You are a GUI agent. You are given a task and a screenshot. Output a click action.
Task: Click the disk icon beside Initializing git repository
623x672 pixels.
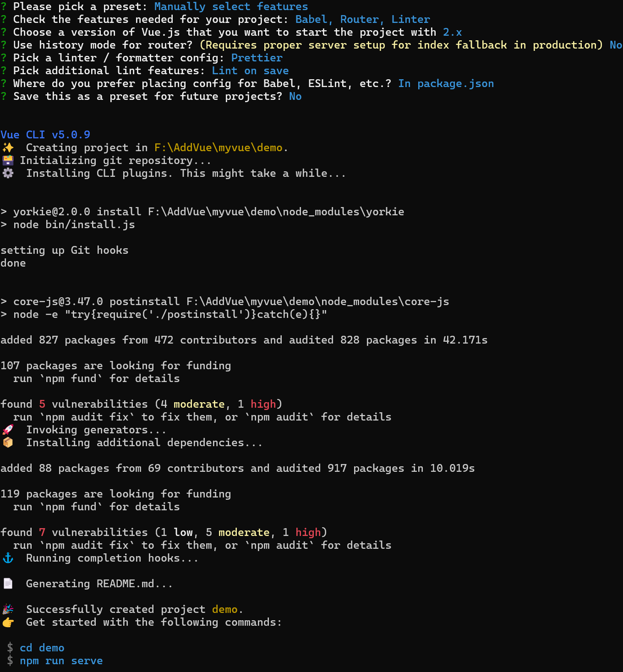8,160
